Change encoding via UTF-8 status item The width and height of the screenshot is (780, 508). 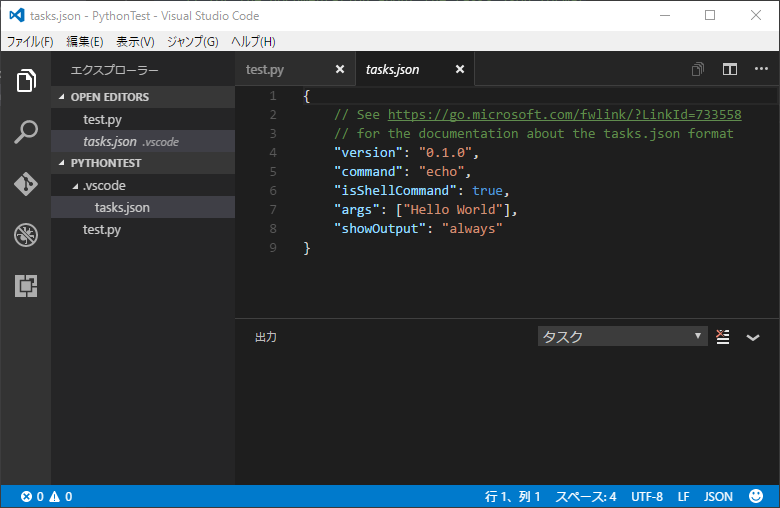coord(647,497)
